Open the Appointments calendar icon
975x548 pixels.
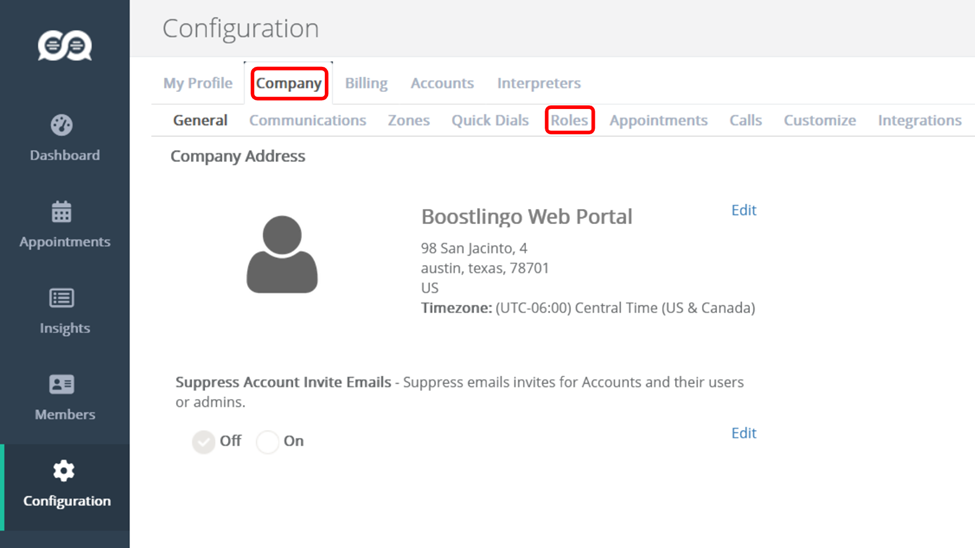(62, 211)
